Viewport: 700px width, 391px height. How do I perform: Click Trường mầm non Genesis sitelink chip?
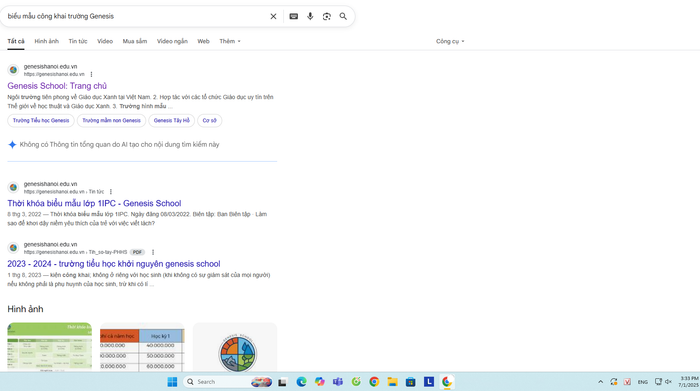coord(111,121)
